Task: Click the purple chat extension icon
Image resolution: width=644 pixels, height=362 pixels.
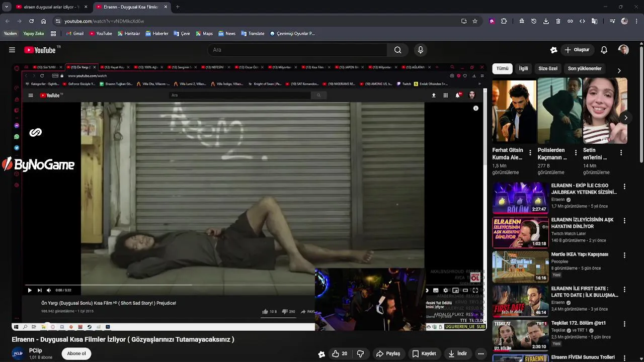Action: click(x=492, y=21)
